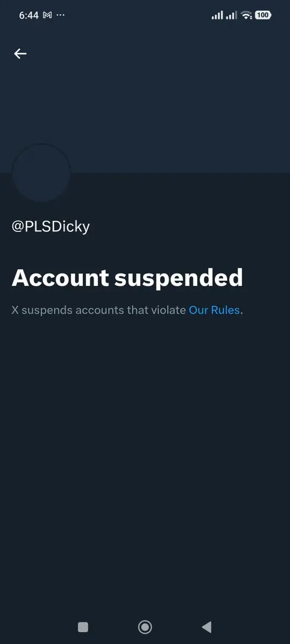
Task: Open the Our Rules link
Action: 214,310
